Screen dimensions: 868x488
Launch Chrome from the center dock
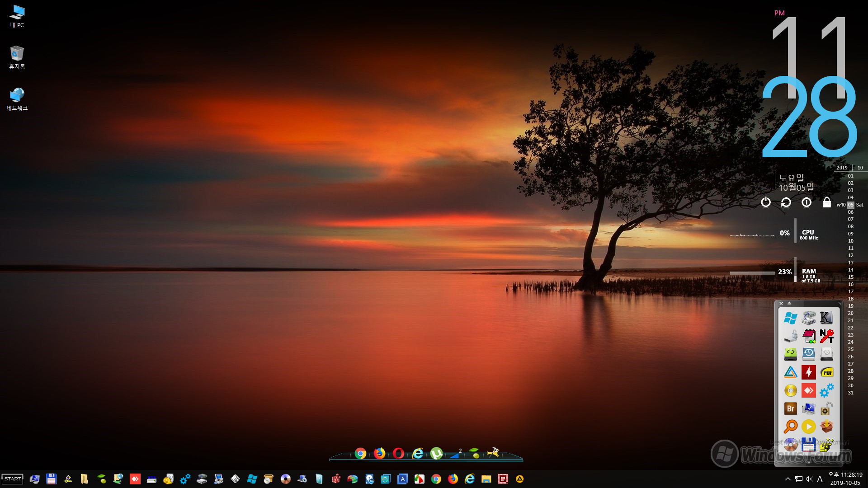(x=360, y=453)
